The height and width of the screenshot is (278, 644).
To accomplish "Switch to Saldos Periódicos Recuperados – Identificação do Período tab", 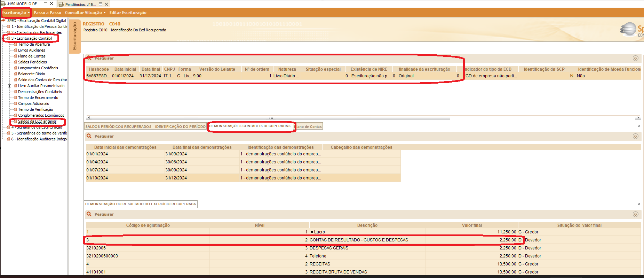I will point(145,126).
